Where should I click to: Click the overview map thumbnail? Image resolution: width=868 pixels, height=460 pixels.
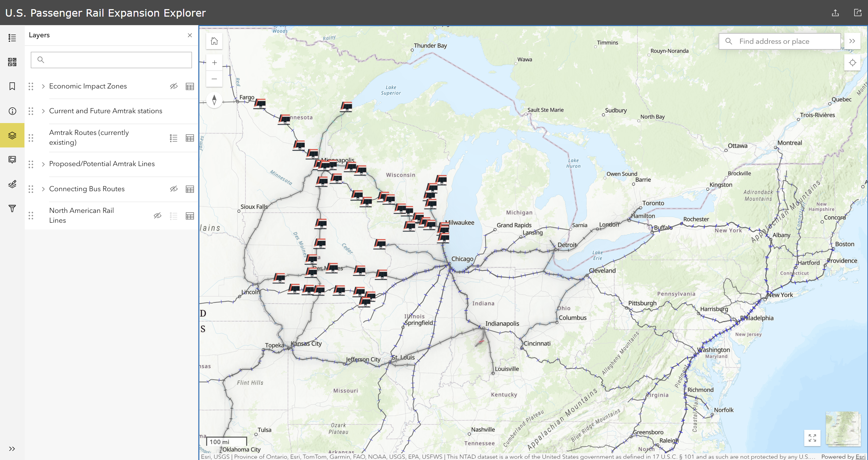pyautogui.click(x=843, y=428)
